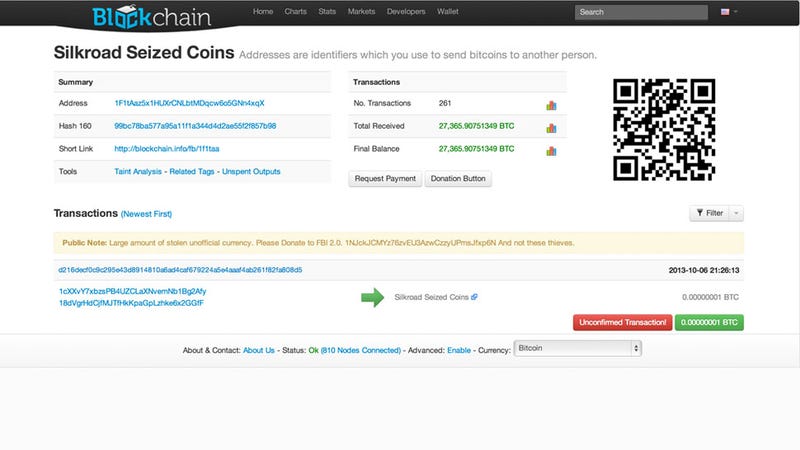Open chart icon for No. Transactions
800x450 pixels.
coord(551,106)
